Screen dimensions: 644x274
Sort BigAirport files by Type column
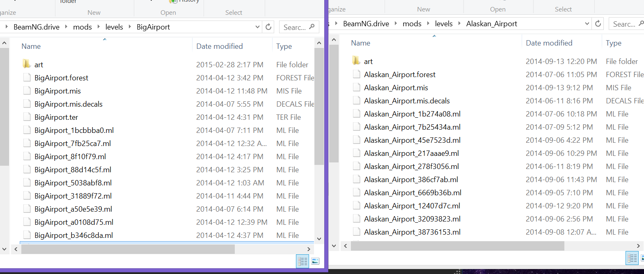pyautogui.click(x=284, y=46)
